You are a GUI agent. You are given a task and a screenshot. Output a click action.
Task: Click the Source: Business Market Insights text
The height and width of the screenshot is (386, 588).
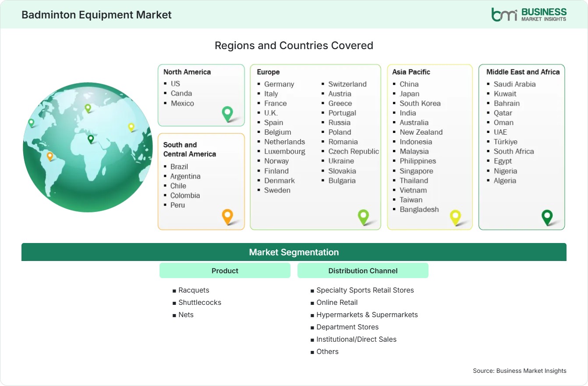[x=520, y=371]
